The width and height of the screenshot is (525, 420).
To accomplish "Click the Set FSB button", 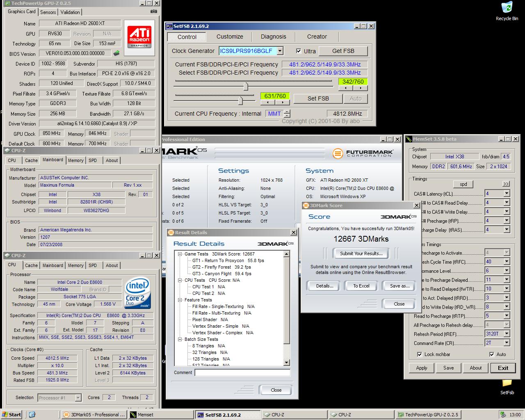I will [318, 98].
